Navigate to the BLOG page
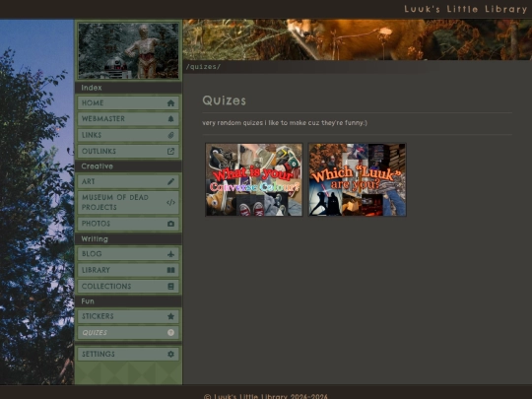The height and width of the screenshot is (399, 532). click(128, 254)
